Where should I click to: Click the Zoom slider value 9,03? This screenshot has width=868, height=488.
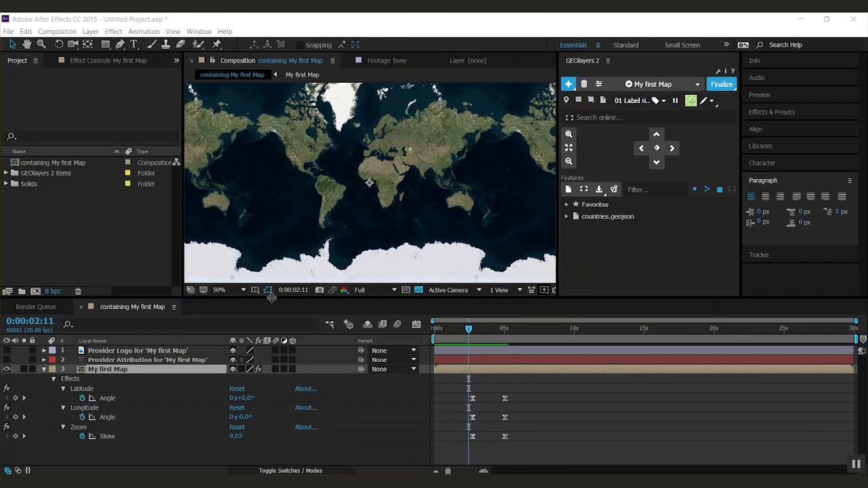(235, 436)
